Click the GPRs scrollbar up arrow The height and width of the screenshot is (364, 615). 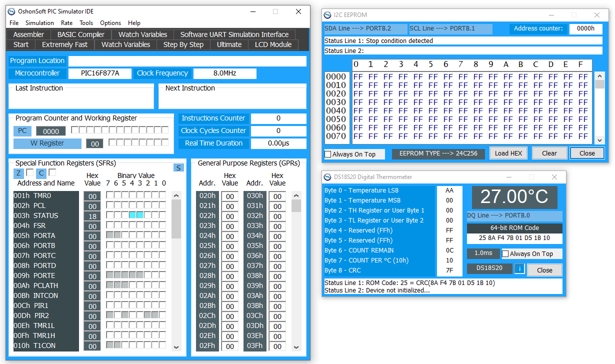[x=296, y=195]
